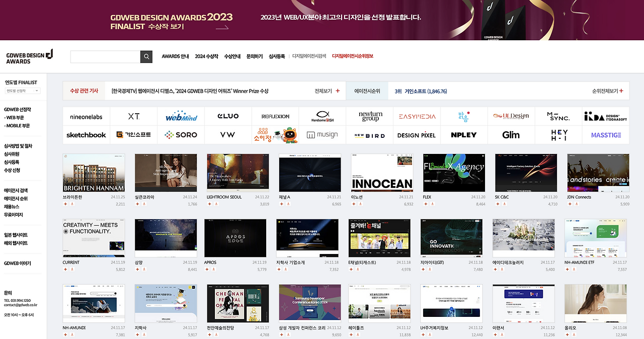The width and height of the screenshot is (644, 339).
Task: Open 디지털에이전시순위정보 in the top navigation
Action: pyautogui.click(x=352, y=56)
